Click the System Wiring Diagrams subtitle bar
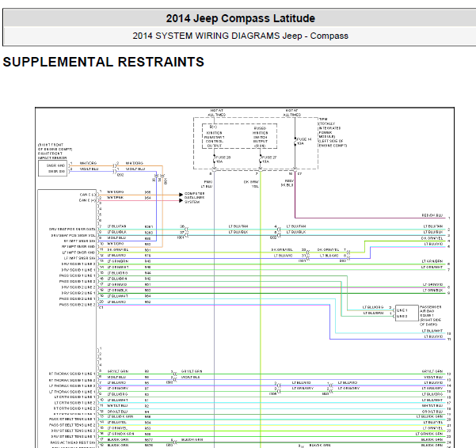476x448 pixels. coord(241,36)
